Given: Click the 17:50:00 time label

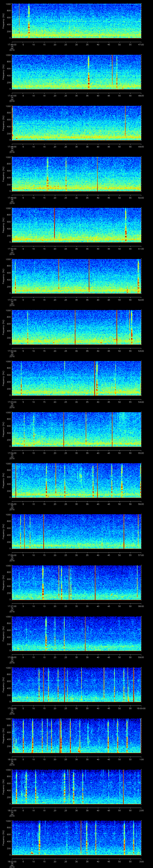Looking at the screenshot, I should click(x=12, y=249).
